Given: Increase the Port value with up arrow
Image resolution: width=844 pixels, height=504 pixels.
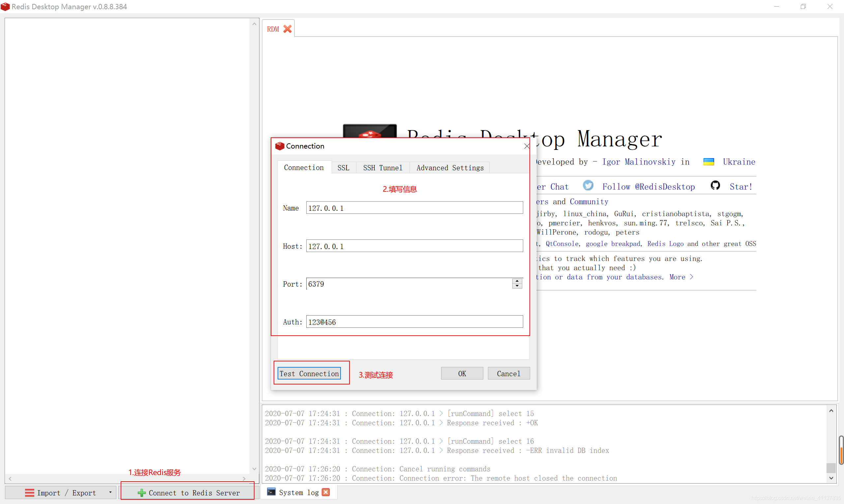Looking at the screenshot, I should pyautogui.click(x=517, y=281).
